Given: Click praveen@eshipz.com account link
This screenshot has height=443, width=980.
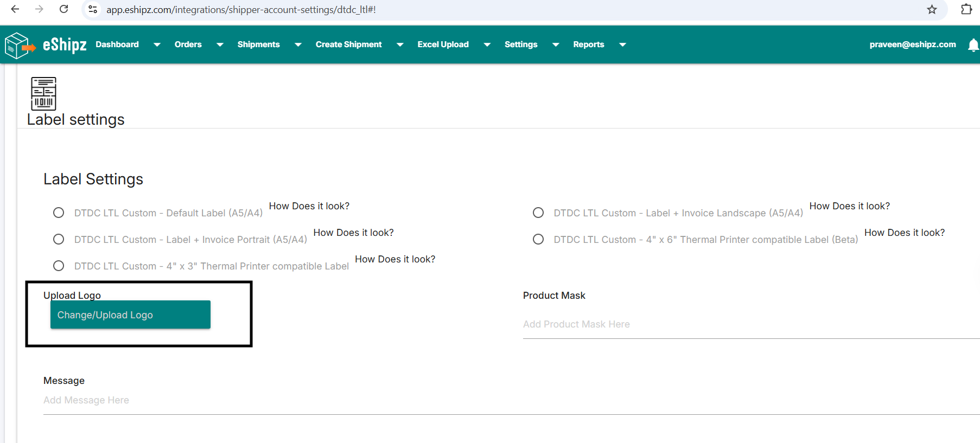Looking at the screenshot, I should pyautogui.click(x=913, y=44).
